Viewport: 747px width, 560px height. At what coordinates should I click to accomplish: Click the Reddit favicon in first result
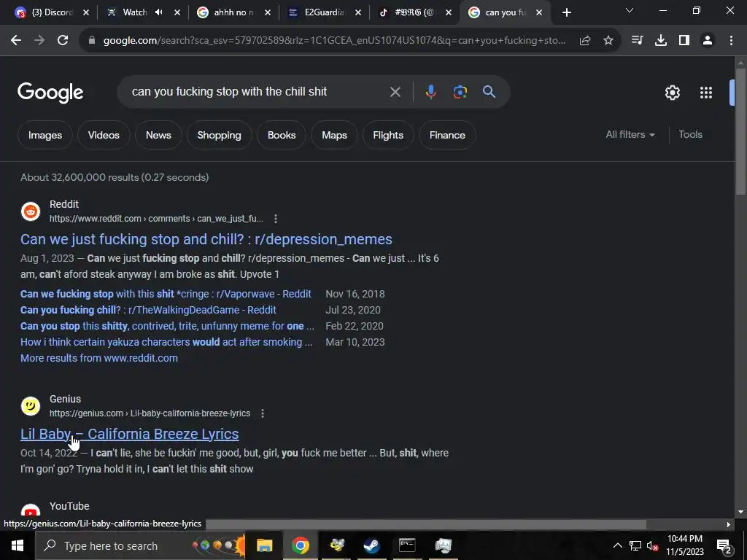[31, 211]
